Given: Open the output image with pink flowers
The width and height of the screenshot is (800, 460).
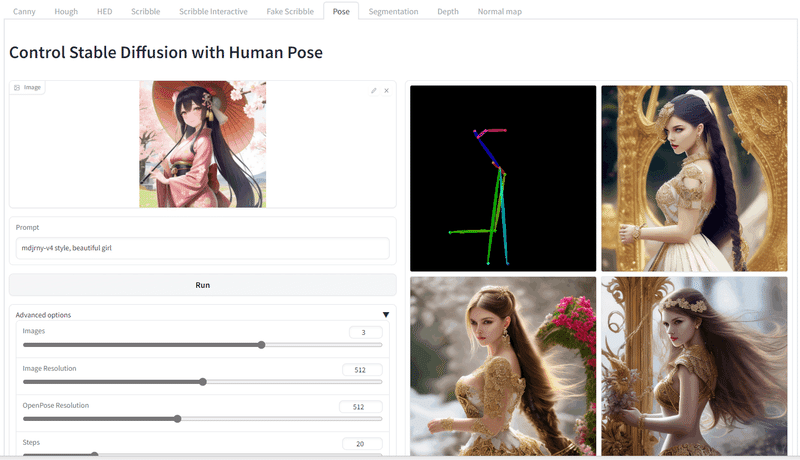Looking at the screenshot, I should click(503, 366).
